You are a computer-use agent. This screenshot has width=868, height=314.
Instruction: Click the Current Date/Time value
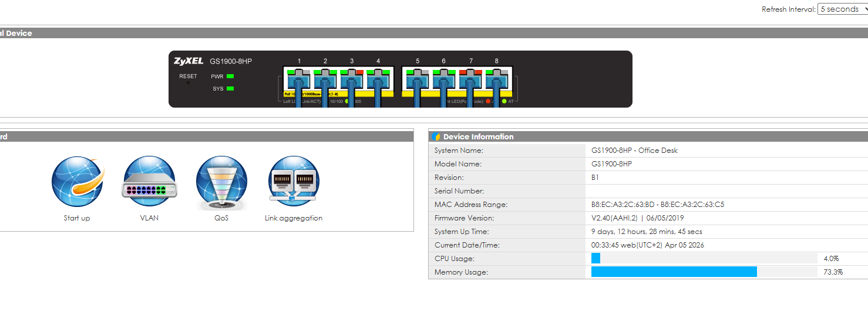648,245
